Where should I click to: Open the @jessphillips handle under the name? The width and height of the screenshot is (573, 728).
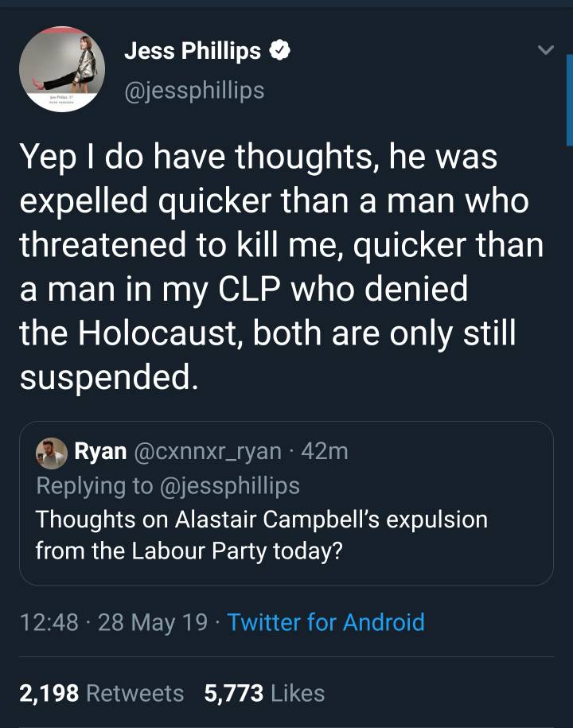point(194,91)
